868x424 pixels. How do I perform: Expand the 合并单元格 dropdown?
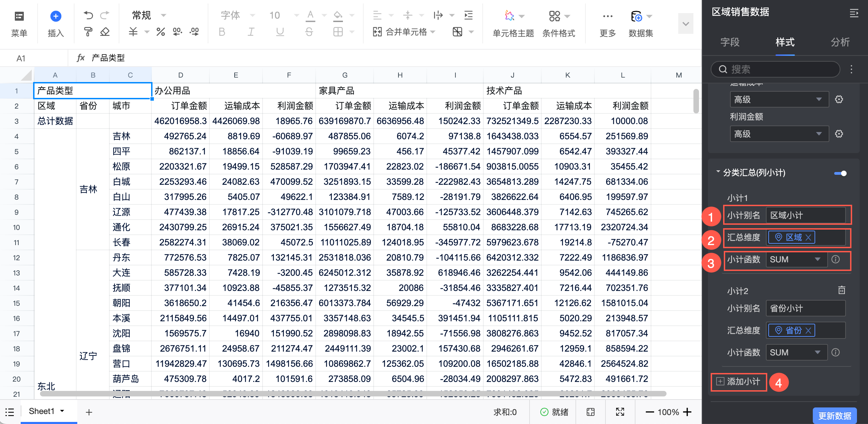[x=433, y=32]
